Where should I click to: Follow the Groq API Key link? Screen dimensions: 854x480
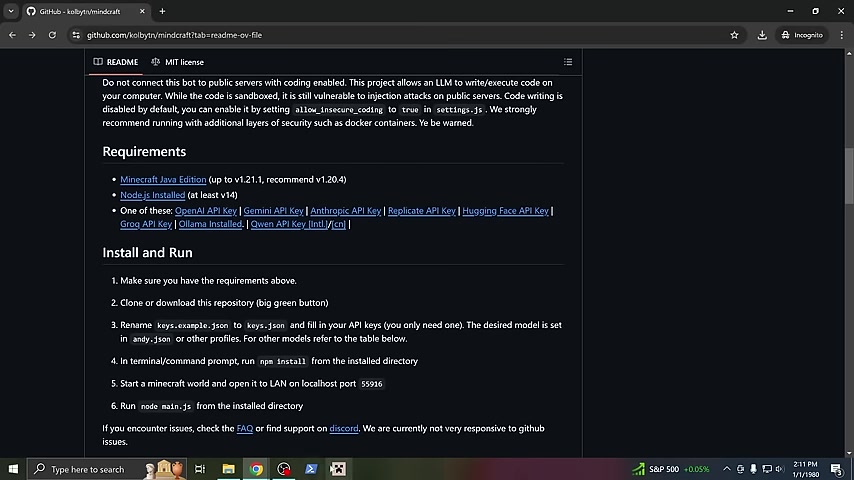pyautogui.click(x=146, y=224)
